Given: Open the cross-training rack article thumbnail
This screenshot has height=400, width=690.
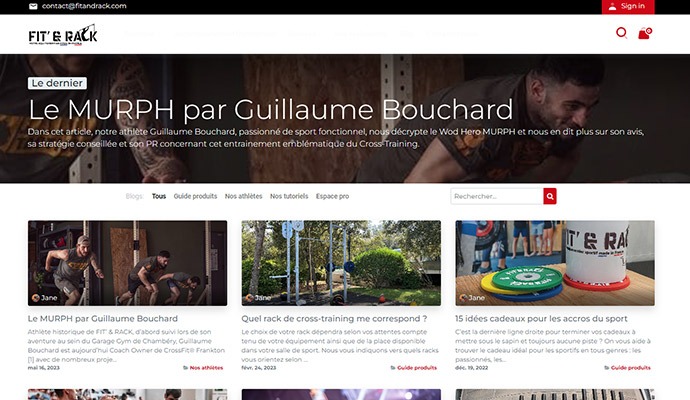Looking at the screenshot, I should coord(341,263).
